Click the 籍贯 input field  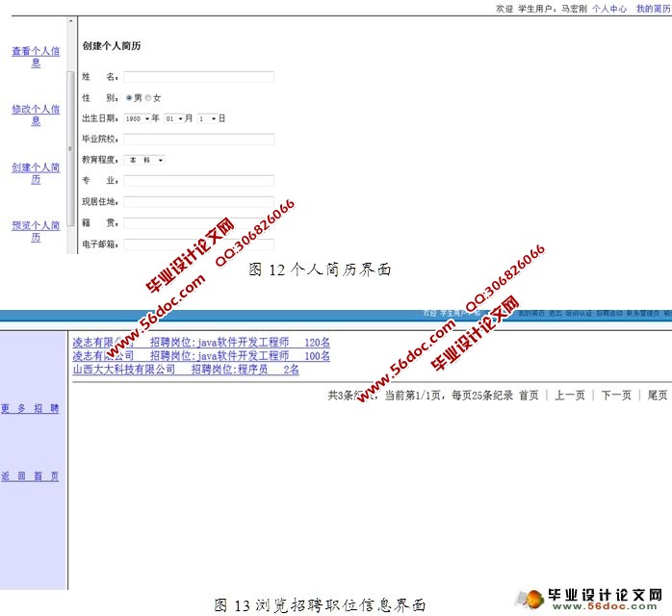(x=199, y=223)
